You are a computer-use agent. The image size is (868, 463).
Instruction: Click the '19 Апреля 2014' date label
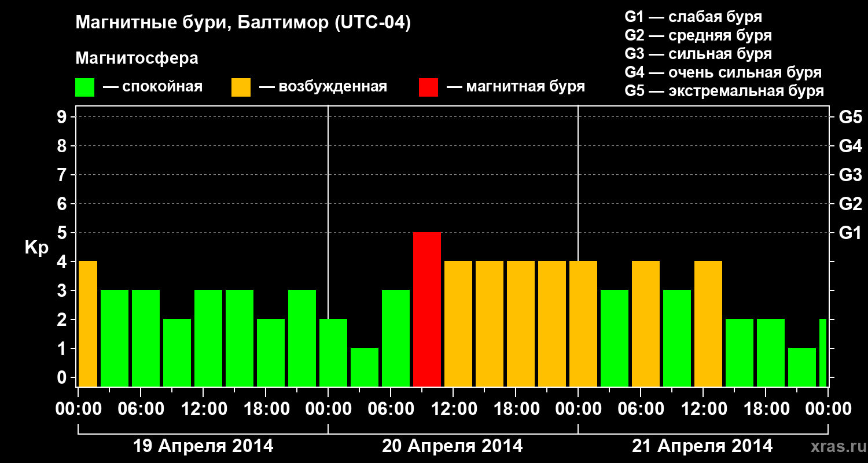203,446
